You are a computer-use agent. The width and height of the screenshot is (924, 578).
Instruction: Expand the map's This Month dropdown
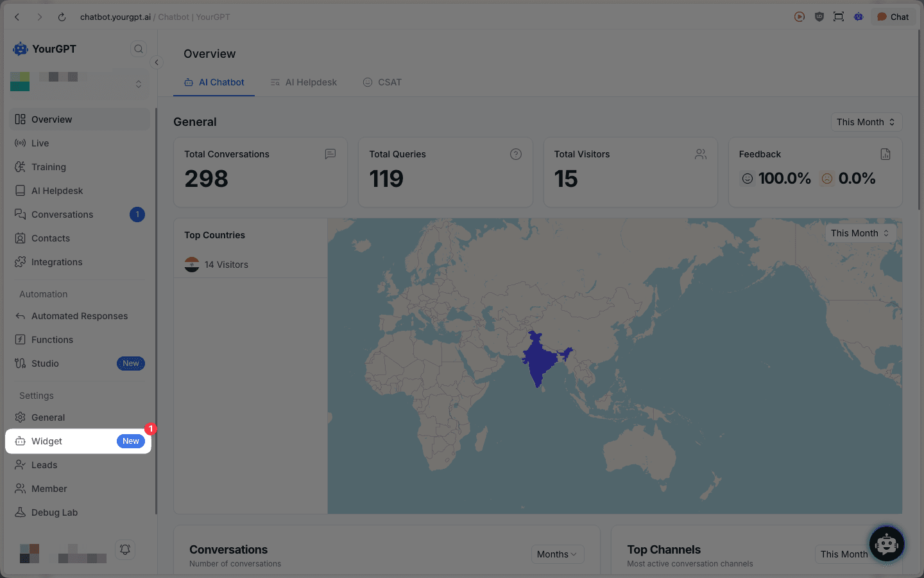coord(860,233)
